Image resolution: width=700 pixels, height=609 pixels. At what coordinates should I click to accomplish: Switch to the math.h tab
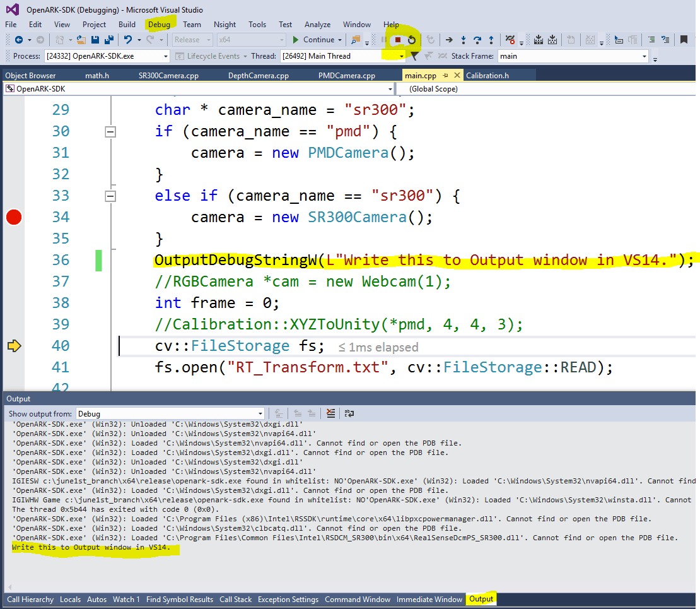coord(97,76)
